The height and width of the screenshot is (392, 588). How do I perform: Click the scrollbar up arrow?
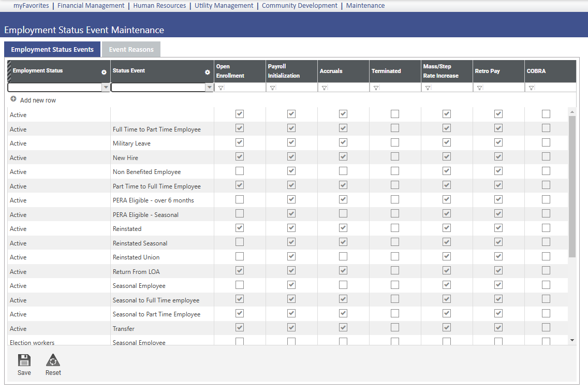[x=572, y=112]
